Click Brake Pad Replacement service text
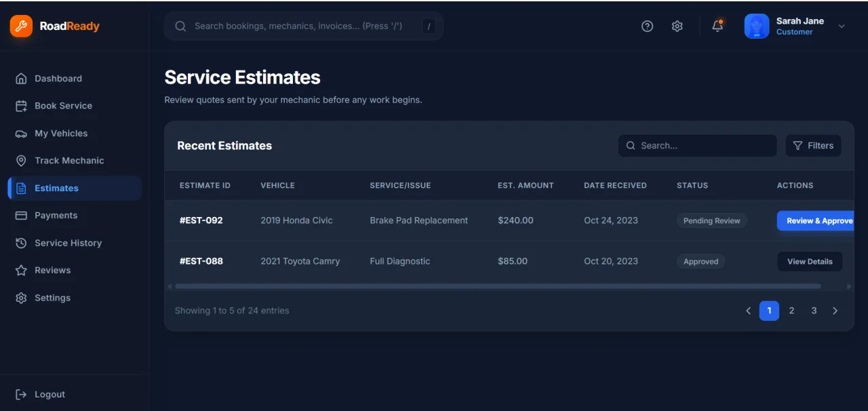The height and width of the screenshot is (411, 868). (418, 220)
